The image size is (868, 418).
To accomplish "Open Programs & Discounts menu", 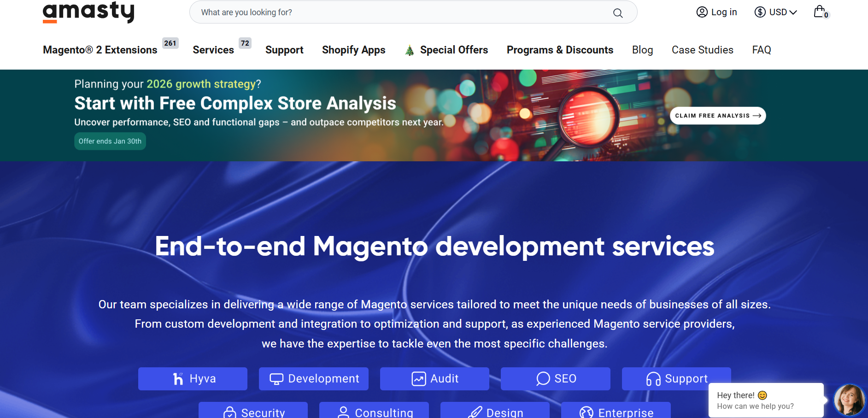I will pos(560,50).
